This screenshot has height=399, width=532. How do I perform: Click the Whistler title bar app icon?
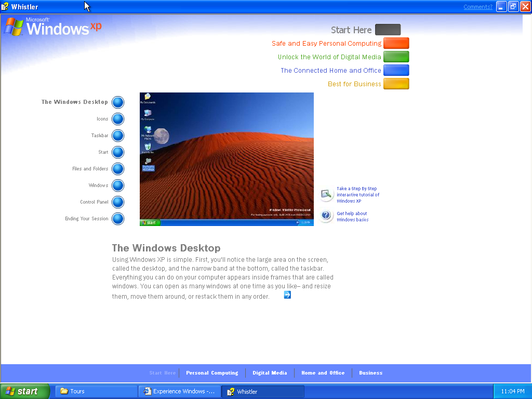tap(5, 7)
